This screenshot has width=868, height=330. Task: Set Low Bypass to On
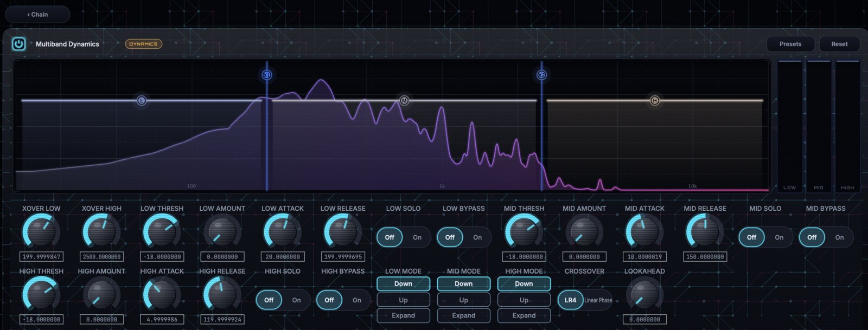(477, 237)
